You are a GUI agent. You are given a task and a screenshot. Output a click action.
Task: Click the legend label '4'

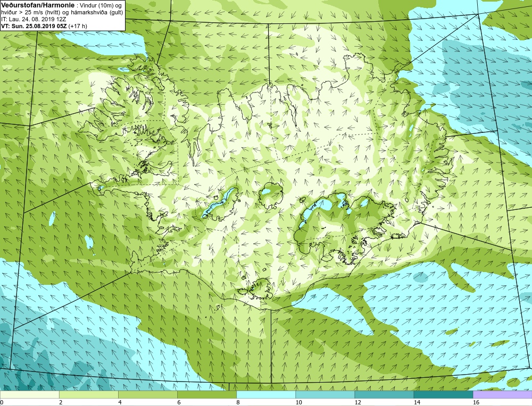pyautogui.click(x=120, y=402)
